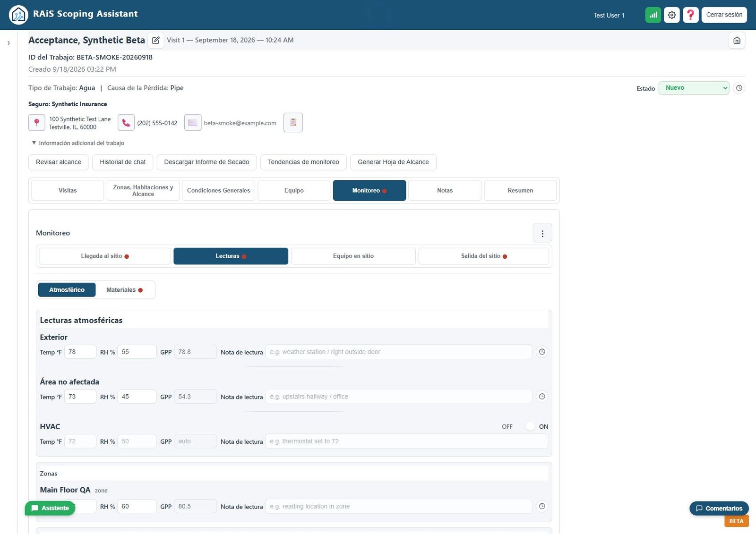The height and width of the screenshot is (534, 756).
Task: Open the Estado dropdown showing Nuevo
Action: click(694, 88)
